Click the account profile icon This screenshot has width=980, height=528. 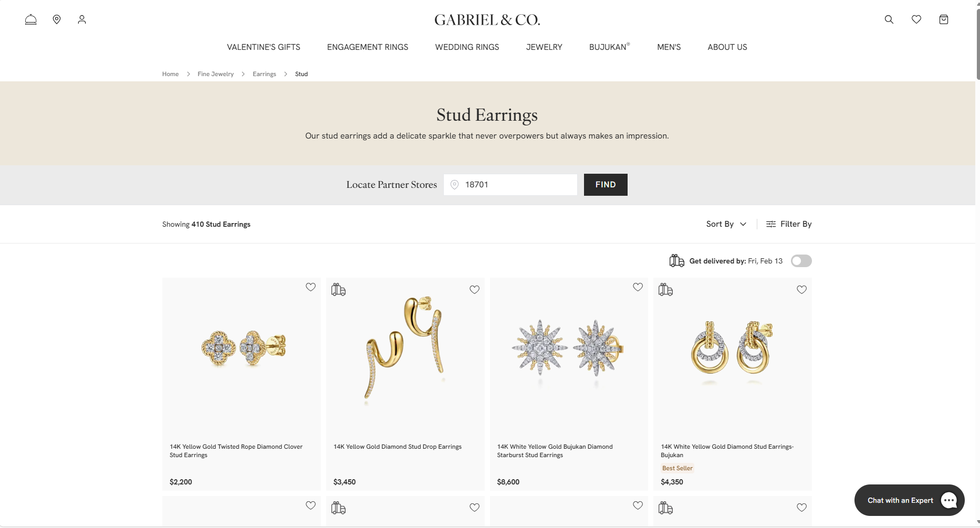82,19
